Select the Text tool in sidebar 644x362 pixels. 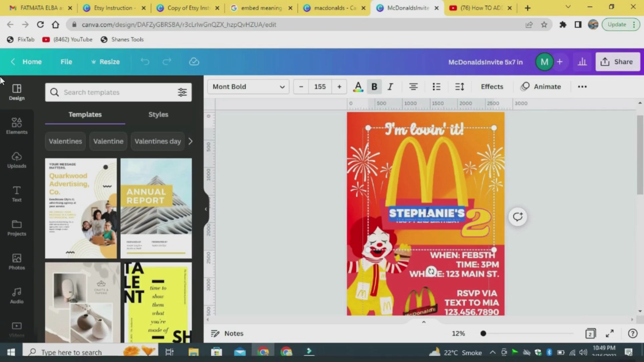(16, 194)
